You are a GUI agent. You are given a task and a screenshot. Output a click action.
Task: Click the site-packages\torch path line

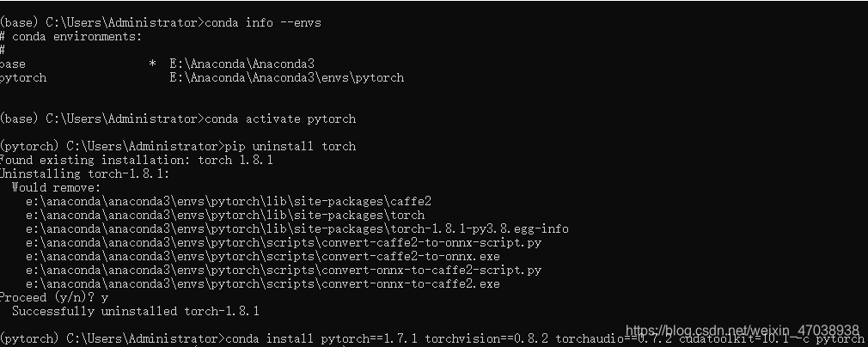pyautogui.click(x=225, y=216)
